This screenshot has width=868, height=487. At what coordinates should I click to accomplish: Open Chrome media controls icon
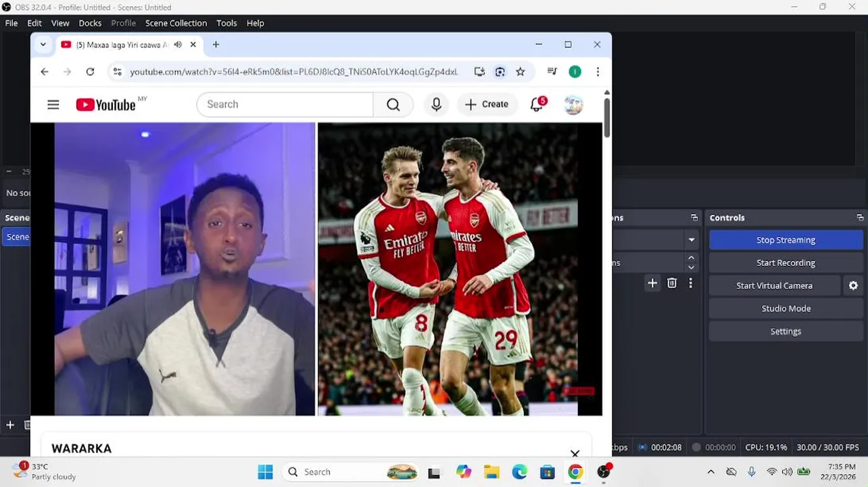pyautogui.click(x=552, y=72)
